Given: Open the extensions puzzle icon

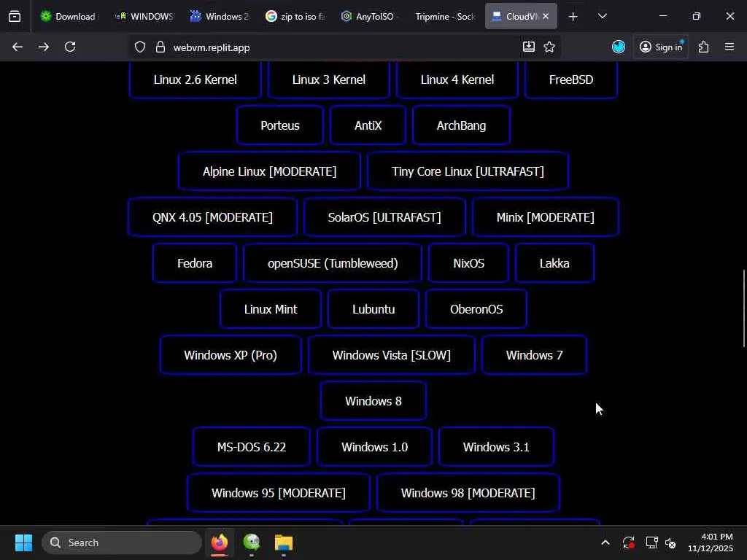Looking at the screenshot, I should 704,47.
